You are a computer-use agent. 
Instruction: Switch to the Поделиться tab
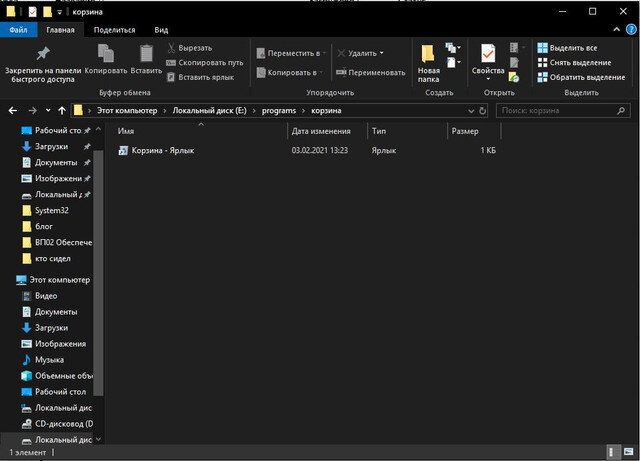click(x=114, y=30)
